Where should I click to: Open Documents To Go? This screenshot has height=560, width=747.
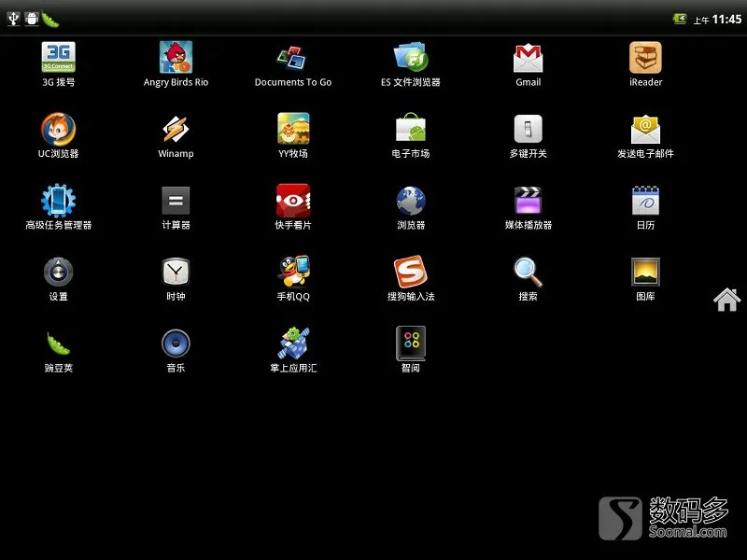pos(293,64)
